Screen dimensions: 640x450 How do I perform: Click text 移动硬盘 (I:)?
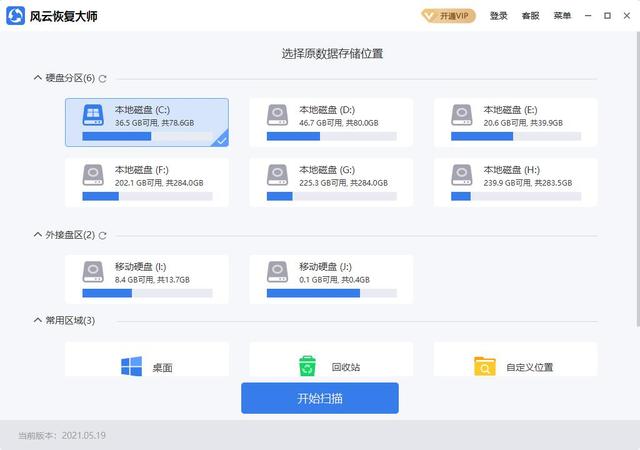140,267
